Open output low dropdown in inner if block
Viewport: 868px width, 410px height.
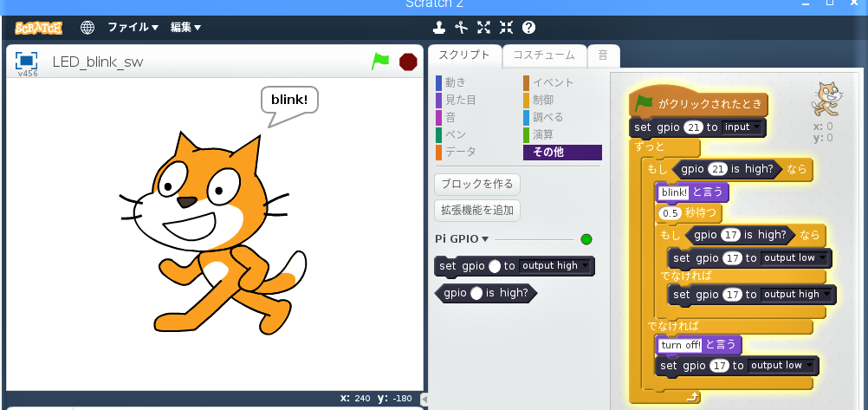click(x=794, y=258)
